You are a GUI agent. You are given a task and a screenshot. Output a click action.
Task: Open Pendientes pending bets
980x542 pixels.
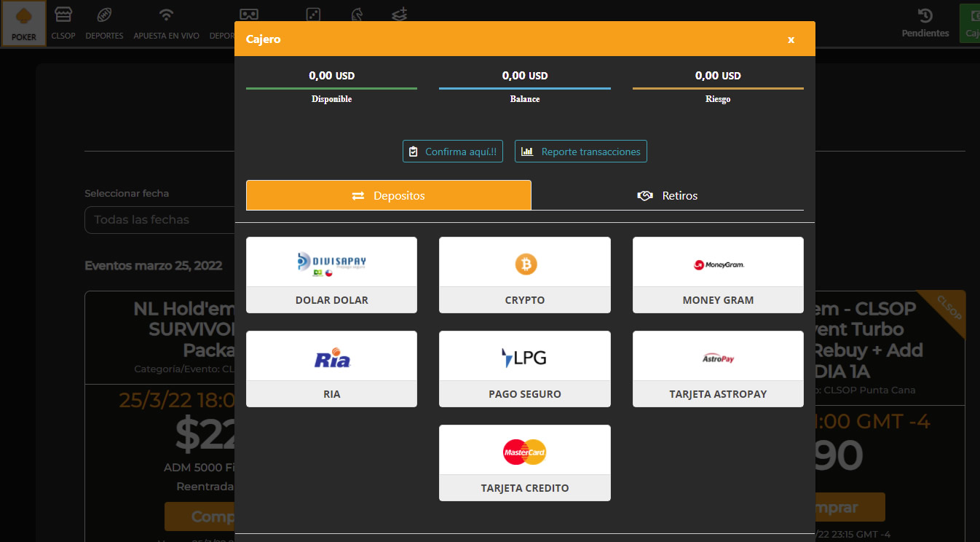point(925,24)
